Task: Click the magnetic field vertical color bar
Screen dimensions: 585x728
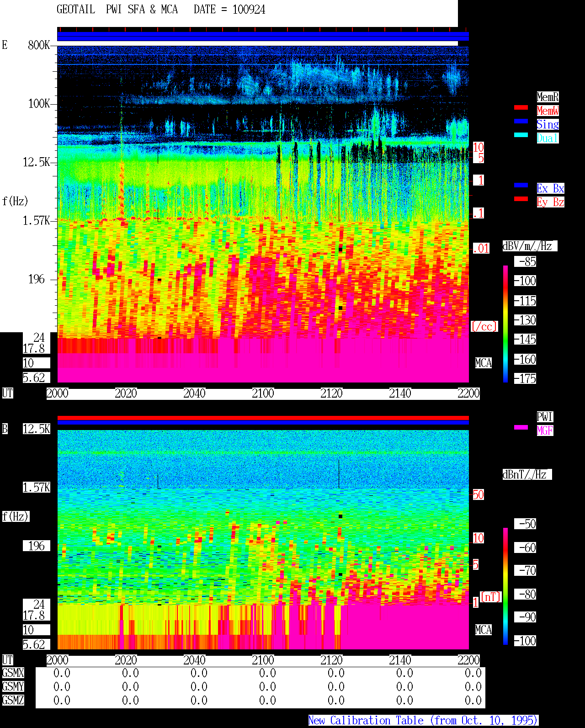Action: 505,586
